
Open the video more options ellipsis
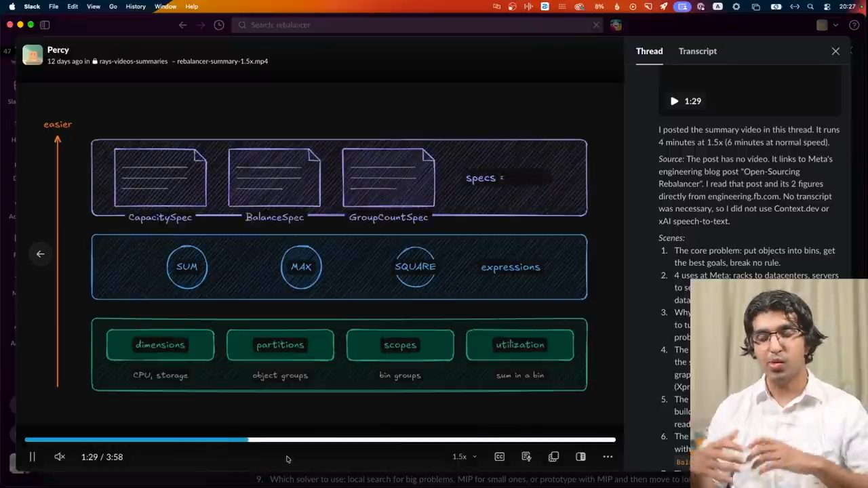pyautogui.click(x=608, y=457)
